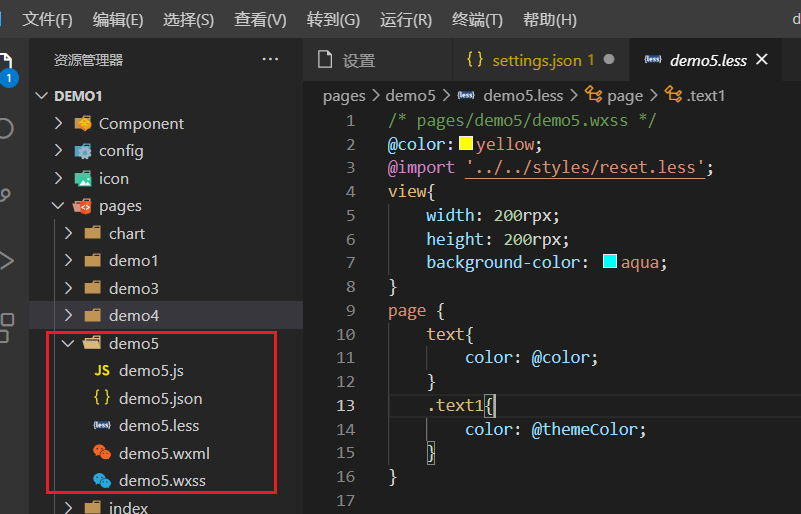This screenshot has height=514, width=801.
Task: Click the open demo5 folder icon
Action: 92,342
